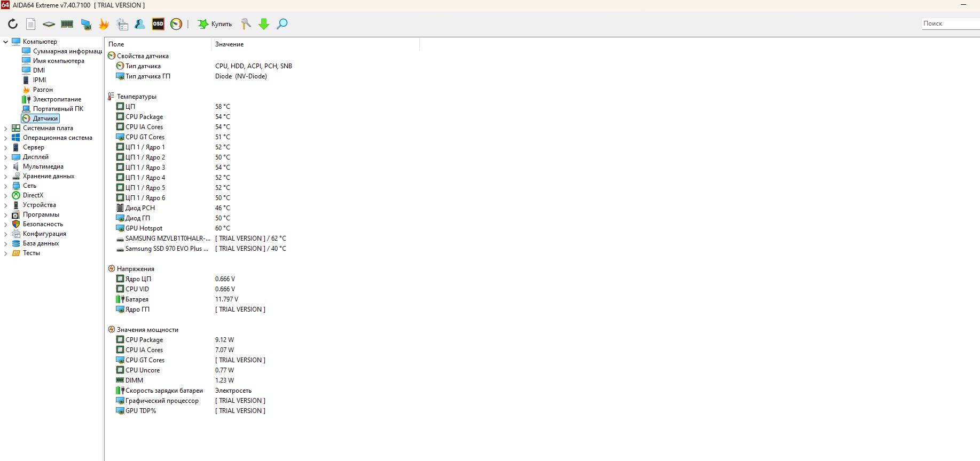Click the Батарея battery icon
The image size is (980, 461).
pyautogui.click(x=120, y=299)
